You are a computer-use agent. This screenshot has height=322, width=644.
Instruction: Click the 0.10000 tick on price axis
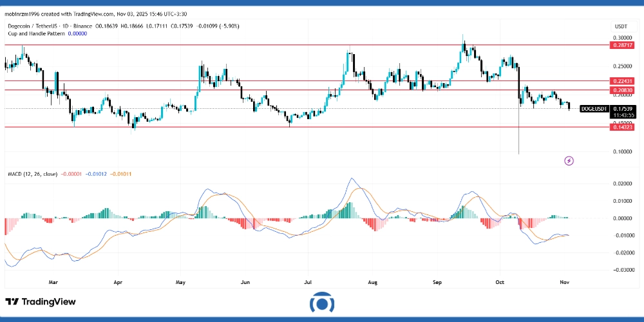[621, 152]
